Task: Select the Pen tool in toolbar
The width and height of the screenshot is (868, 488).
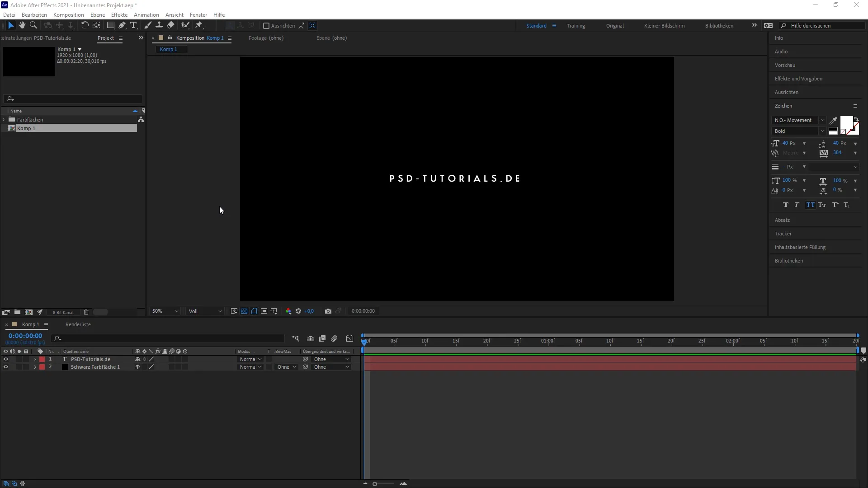Action: point(122,25)
